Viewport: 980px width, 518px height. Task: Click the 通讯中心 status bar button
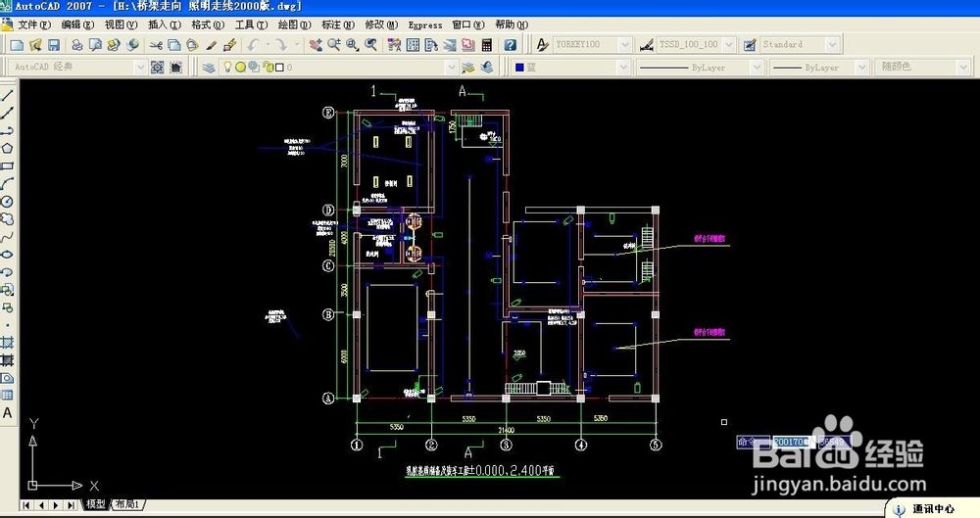click(x=925, y=508)
